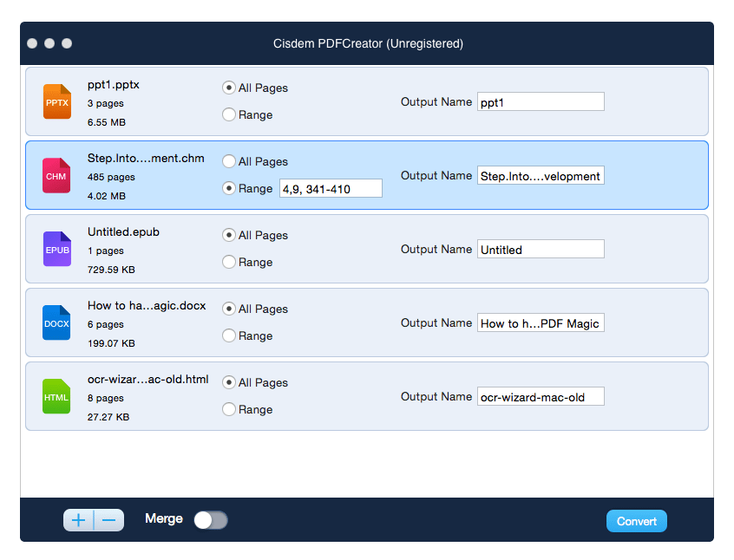Click the '729.59 KB' size text
Image resolution: width=734 pixels, height=560 pixels.
click(x=111, y=270)
